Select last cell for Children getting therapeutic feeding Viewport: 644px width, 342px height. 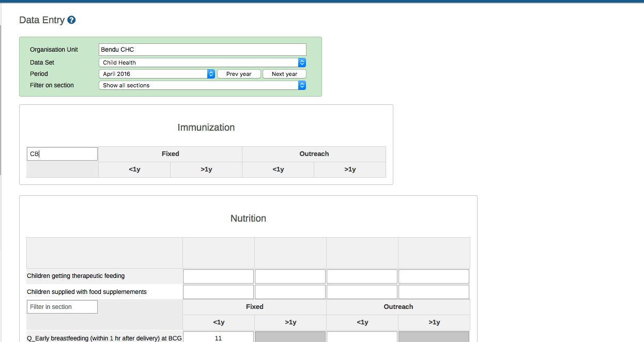click(434, 276)
